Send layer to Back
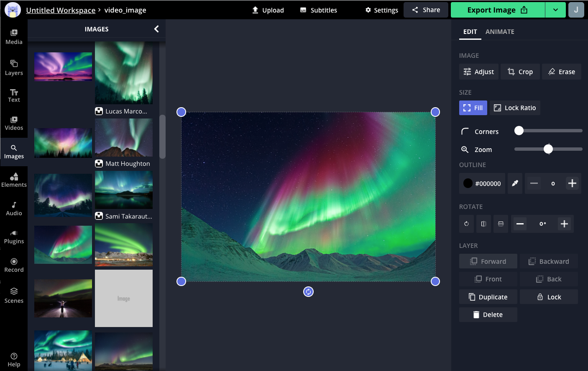Screen dimensions: 588x371 point(549,279)
